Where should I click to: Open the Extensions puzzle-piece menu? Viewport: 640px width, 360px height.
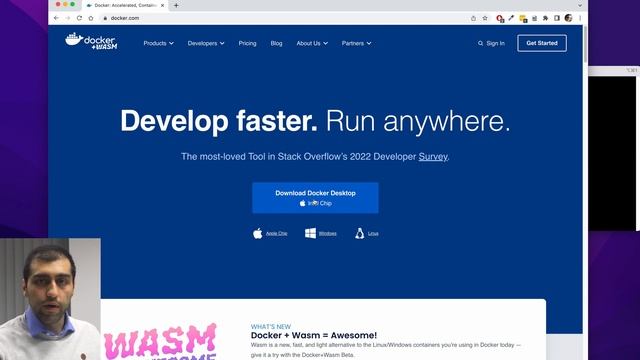tap(545, 18)
